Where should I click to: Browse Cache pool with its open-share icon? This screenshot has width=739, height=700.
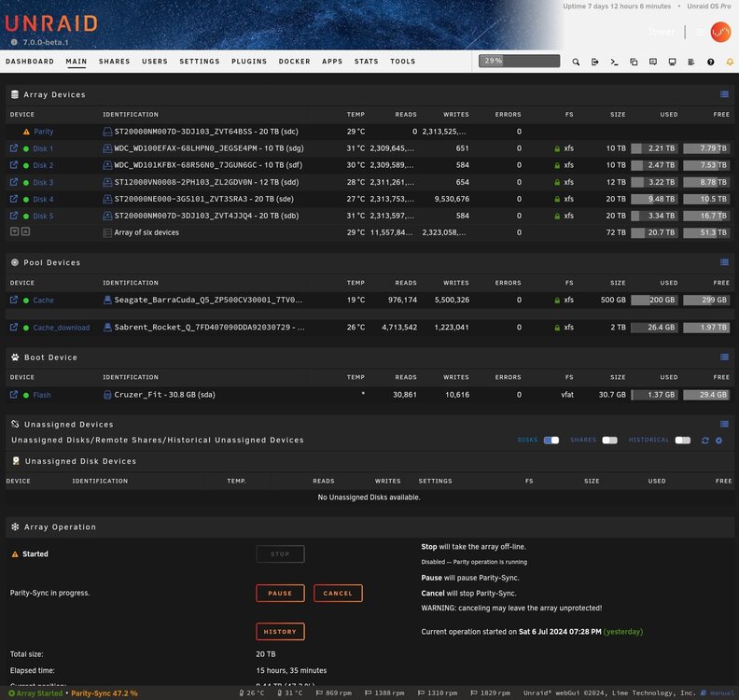(14, 300)
